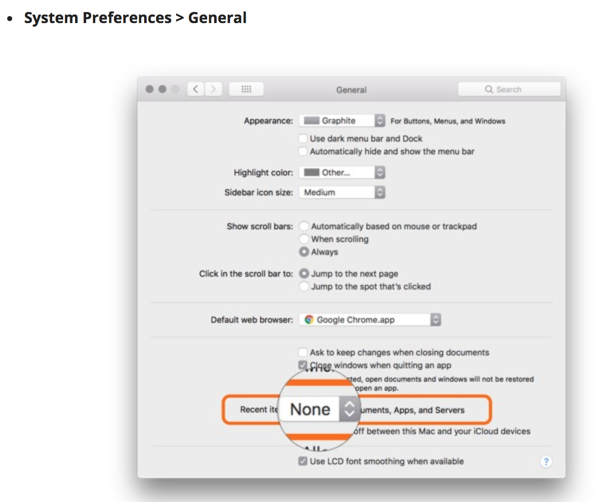This screenshot has width=602, height=502.
Task: Open the Appearance dropdown
Action: [342, 121]
